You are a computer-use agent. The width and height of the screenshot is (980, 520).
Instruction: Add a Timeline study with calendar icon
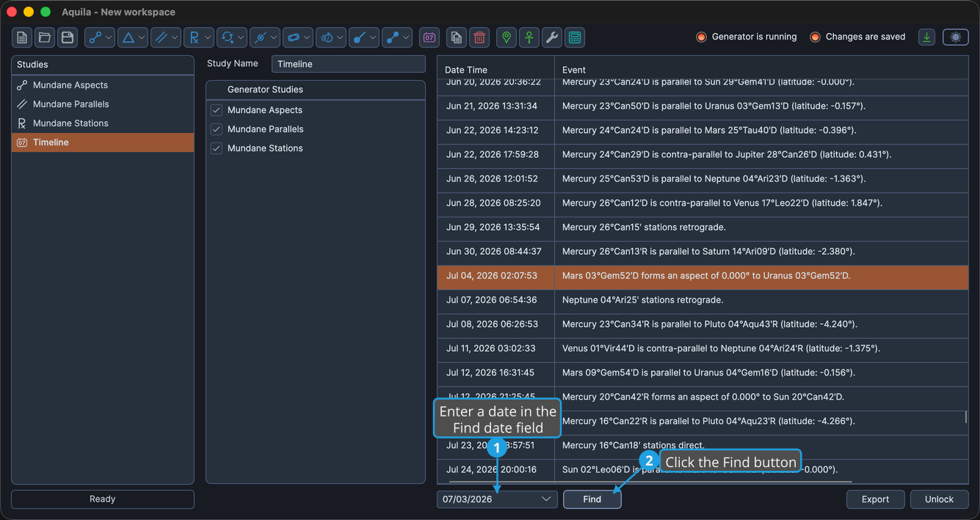(x=429, y=37)
